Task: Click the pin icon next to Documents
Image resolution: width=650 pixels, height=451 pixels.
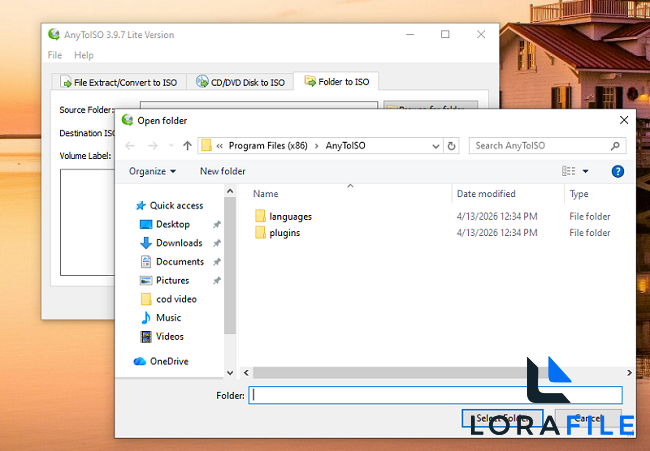Action: [216, 262]
